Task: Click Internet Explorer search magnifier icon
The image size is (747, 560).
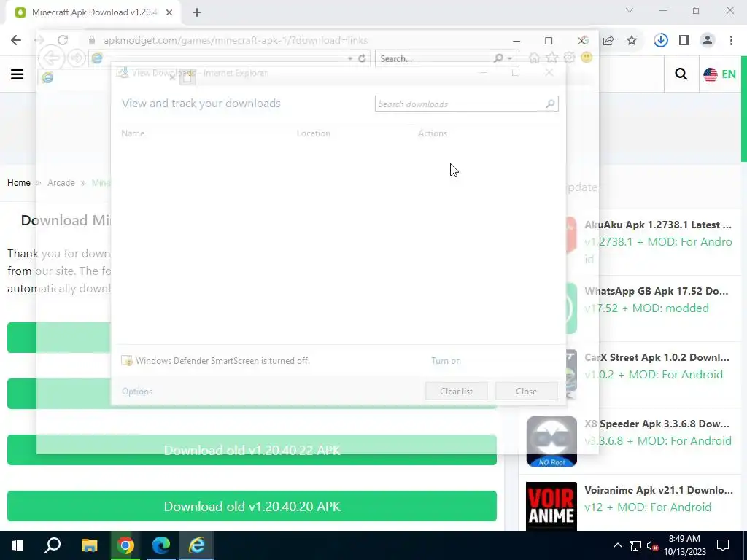Action: click(x=498, y=58)
